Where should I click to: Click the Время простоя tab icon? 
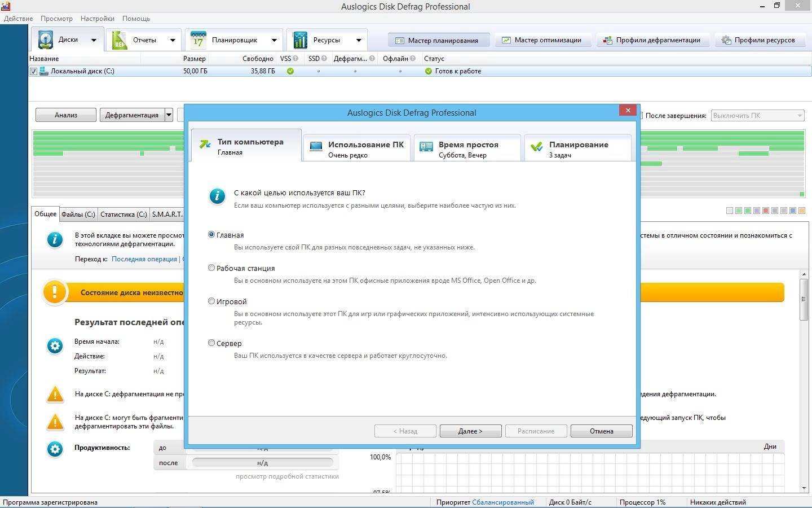[426, 147]
